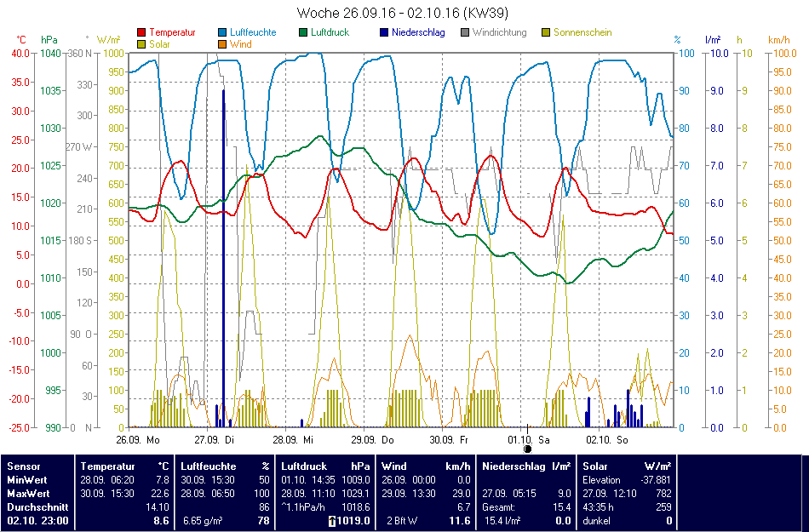Click the Sensor header in the table
The image size is (809, 532).
pyautogui.click(x=24, y=466)
